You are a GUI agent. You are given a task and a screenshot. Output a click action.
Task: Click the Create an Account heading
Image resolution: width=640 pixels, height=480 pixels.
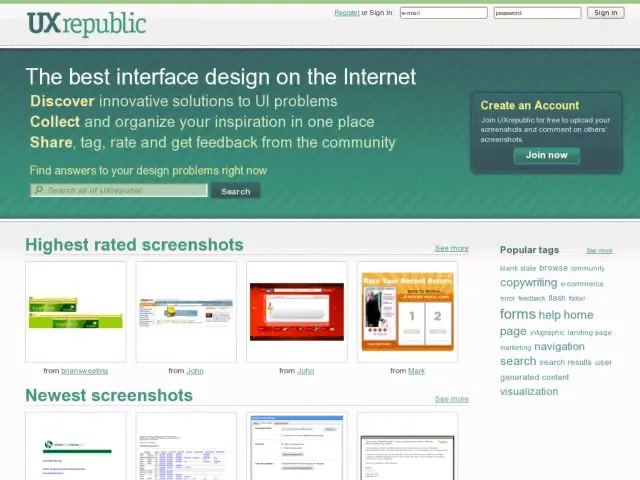(x=529, y=105)
